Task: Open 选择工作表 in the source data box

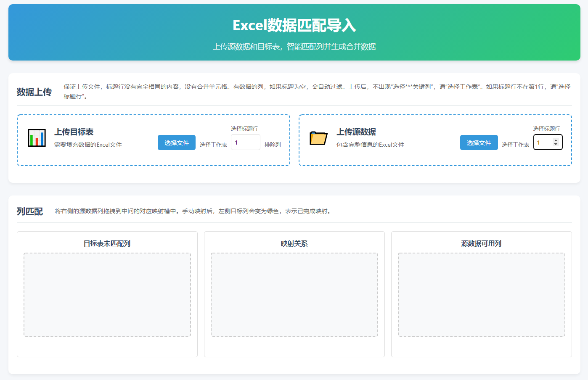Action: coord(515,145)
